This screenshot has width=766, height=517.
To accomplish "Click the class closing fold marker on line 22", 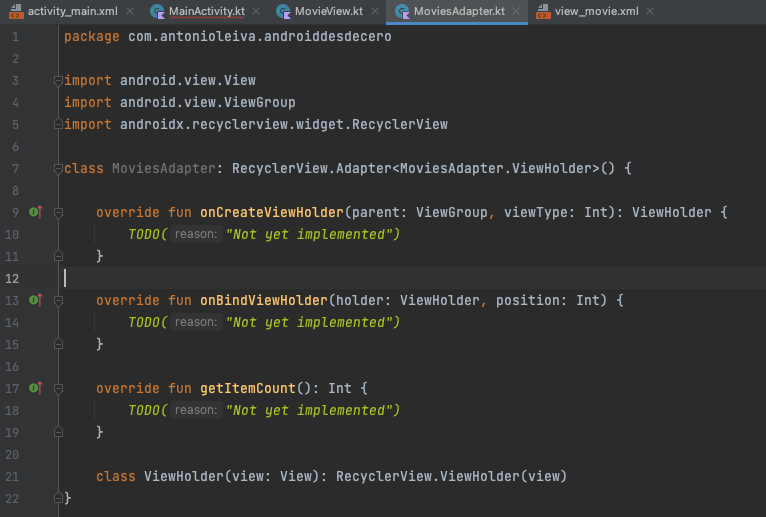I will coord(58,498).
